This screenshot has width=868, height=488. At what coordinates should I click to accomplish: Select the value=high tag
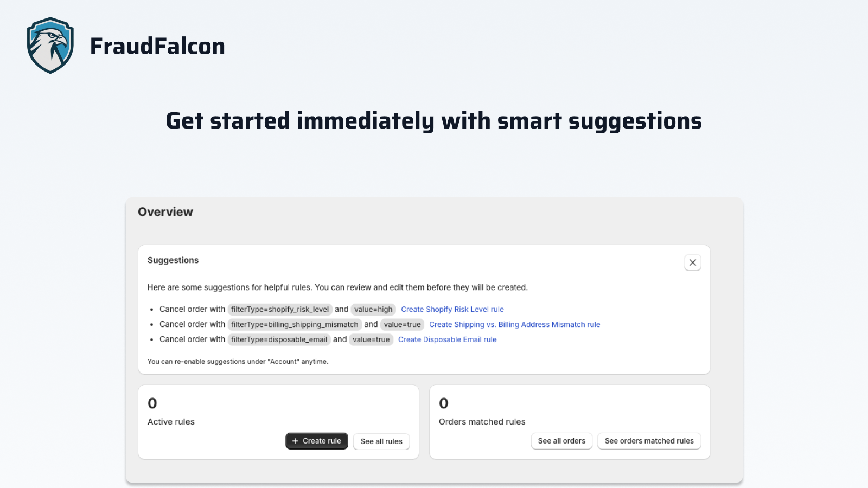373,309
